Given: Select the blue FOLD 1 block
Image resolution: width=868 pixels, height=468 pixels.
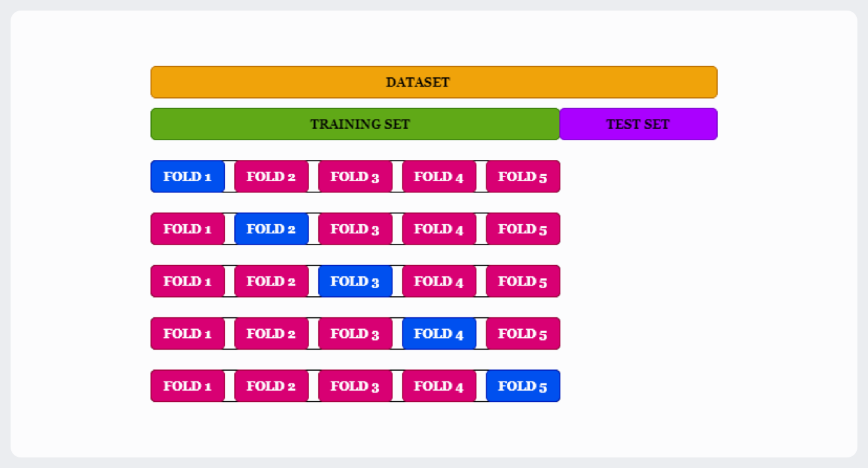Looking at the screenshot, I should pyautogui.click(x=188, y=176).
